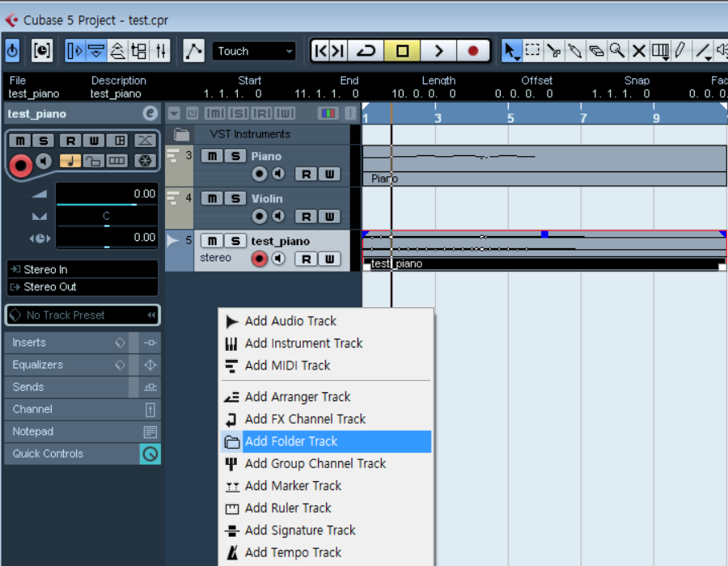Toggle Monitor on the test_piano track

[278, 259]
